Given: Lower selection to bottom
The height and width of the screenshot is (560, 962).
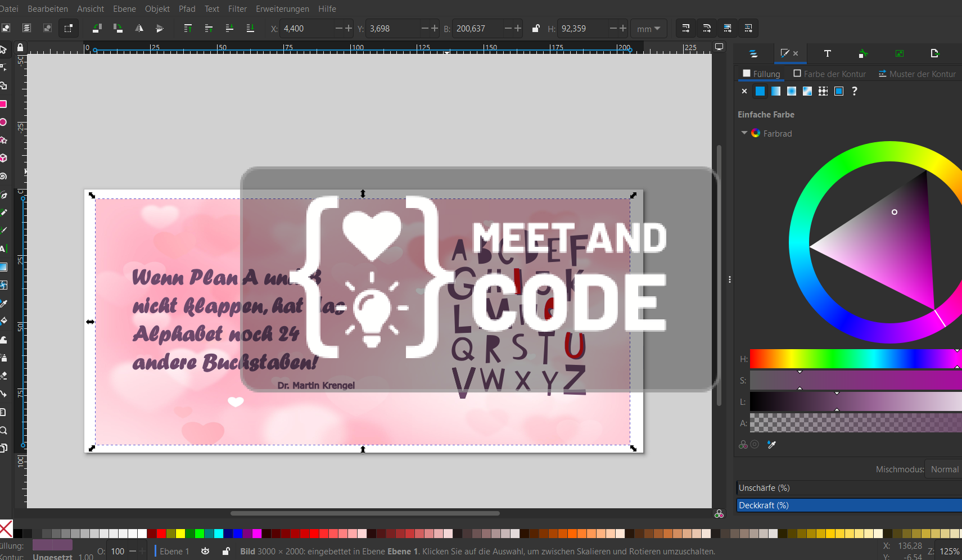Looking at the screenshot, I should pos(250,28).
